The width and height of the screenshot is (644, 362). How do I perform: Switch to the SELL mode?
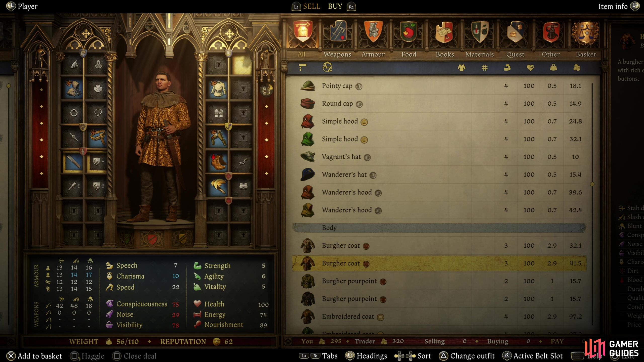point(311,6)
